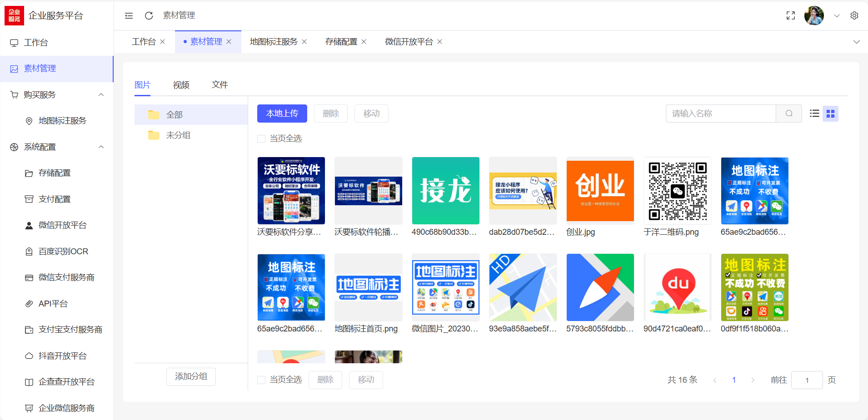This screenshot has height=420, width=868.
Task: Tick the upper 当页全选 checkbox
Action: [261, 138]
